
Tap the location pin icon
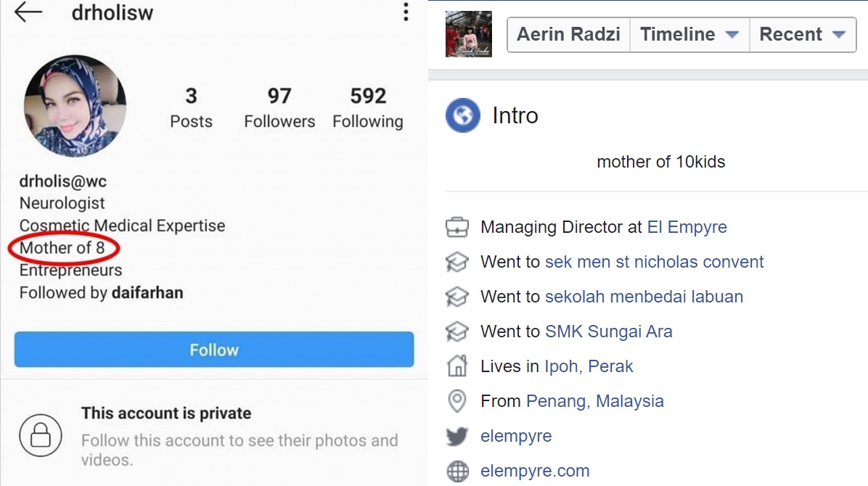click(x=457, y=400)
